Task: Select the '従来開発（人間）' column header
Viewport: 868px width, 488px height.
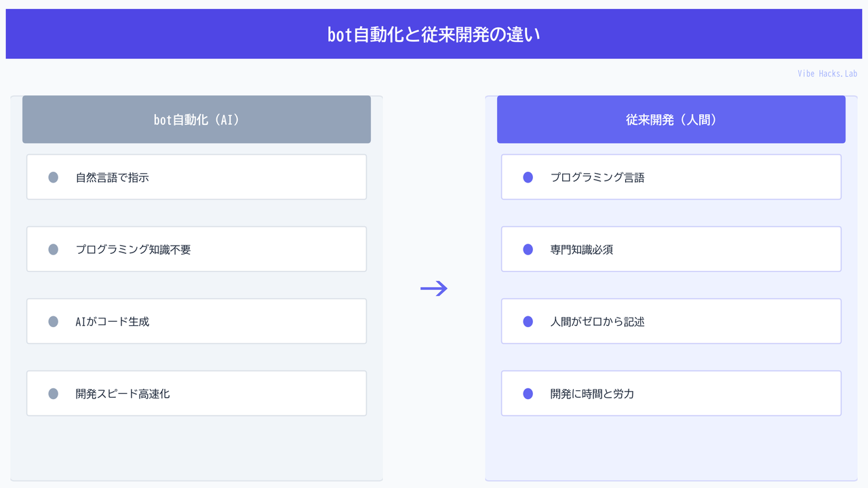Action: coord(671,119)
